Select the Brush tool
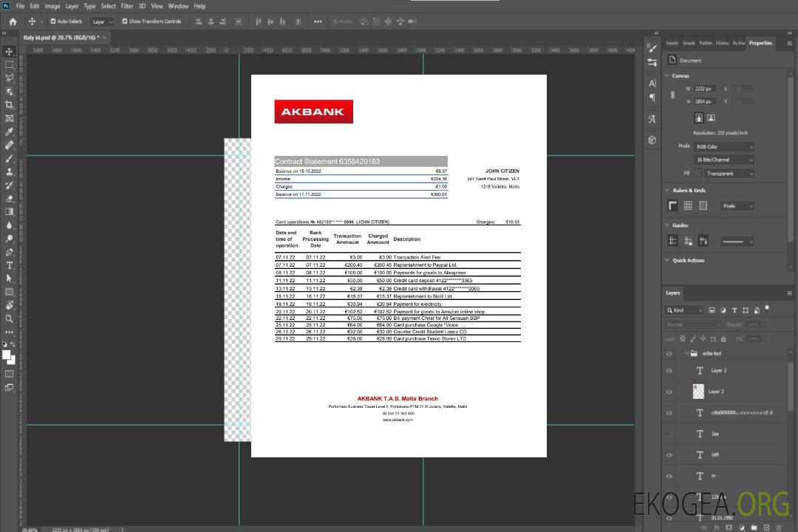This screenshot has height=532, width=798. click(9, 158)
